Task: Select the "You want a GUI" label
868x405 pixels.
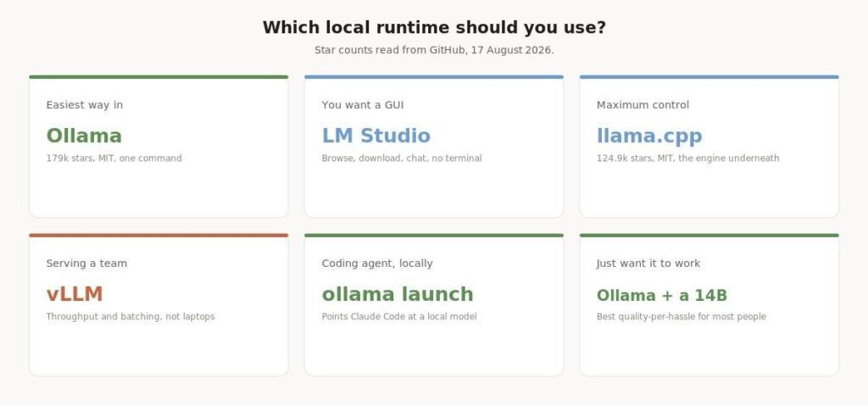Action: coord(363,104)
